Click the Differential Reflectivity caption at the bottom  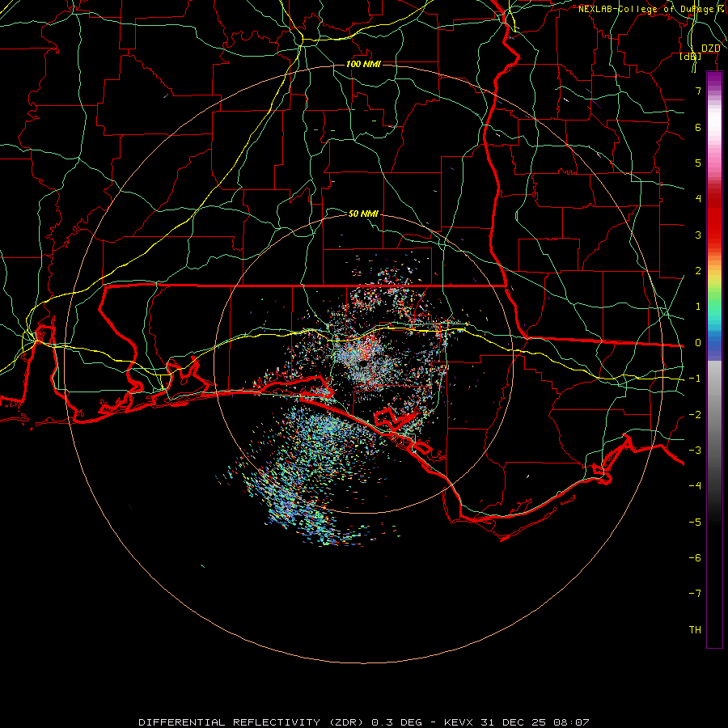tap(364, 722)
